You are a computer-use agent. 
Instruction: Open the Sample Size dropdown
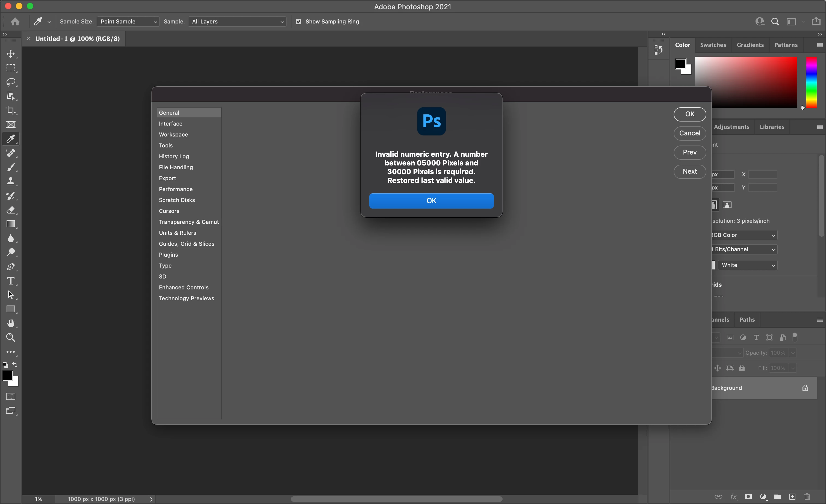pyautogui.click(x=128, y=22)
